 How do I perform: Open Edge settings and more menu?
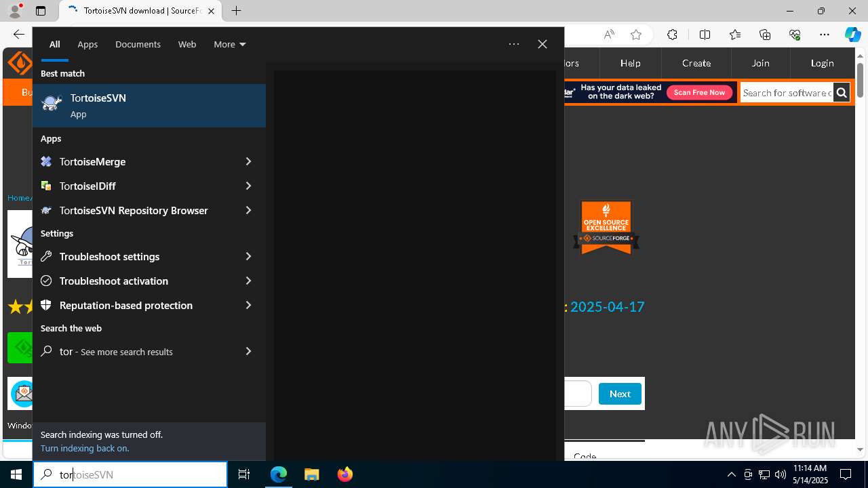coord(825,35)
